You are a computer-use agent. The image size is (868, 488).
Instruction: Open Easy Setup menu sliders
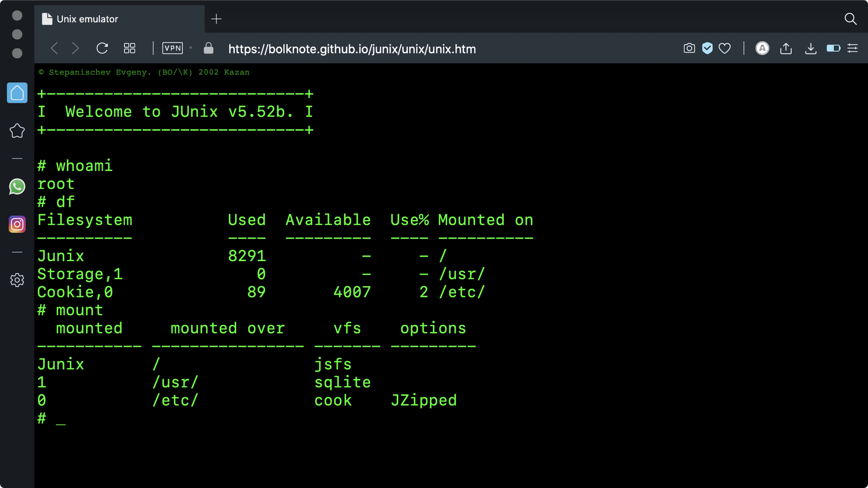point(852,48)
